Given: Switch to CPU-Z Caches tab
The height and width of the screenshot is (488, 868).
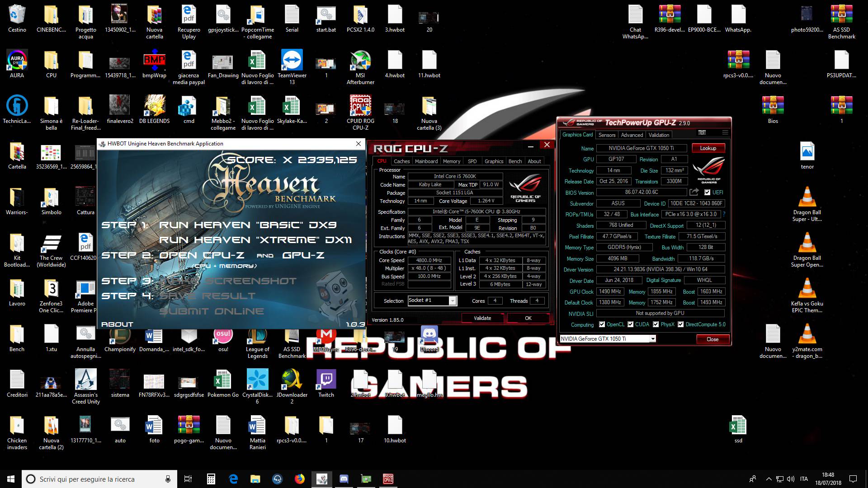Looking at the screenshot, I should point(401,161).
